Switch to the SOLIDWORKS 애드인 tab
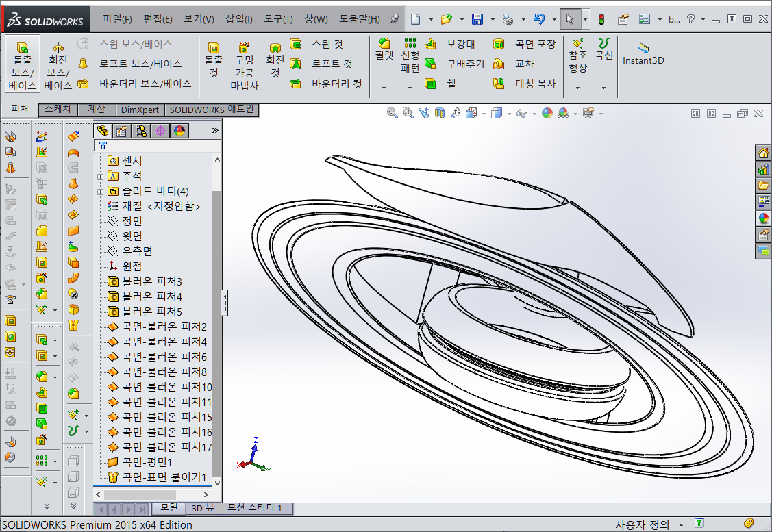Image resolution: width=772 pixels, height=532 pixels. [x=212, y=110]
